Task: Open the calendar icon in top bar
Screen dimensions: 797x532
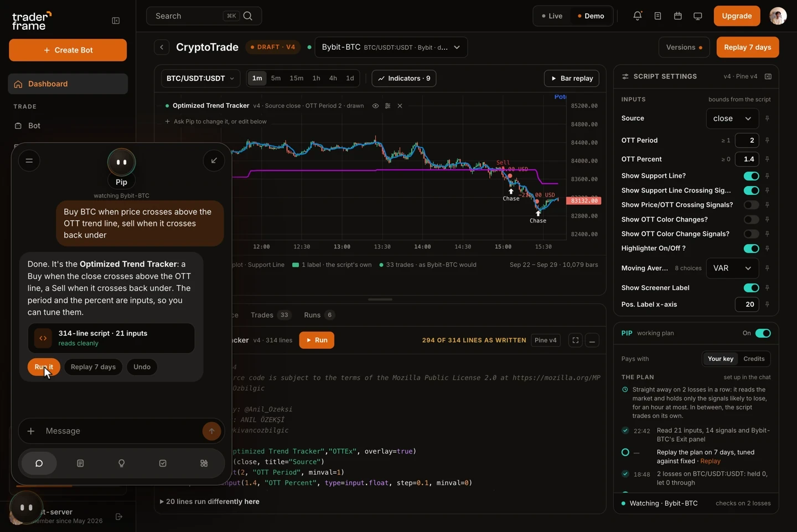Action: (677, 16)
